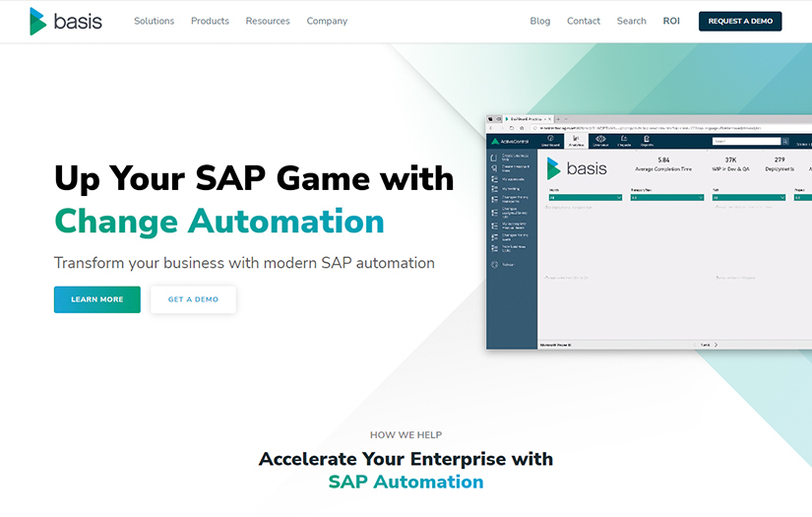Screen dimensions: 812x517
Task: Go to the Blog page
Action: click(x=540, y=21)
